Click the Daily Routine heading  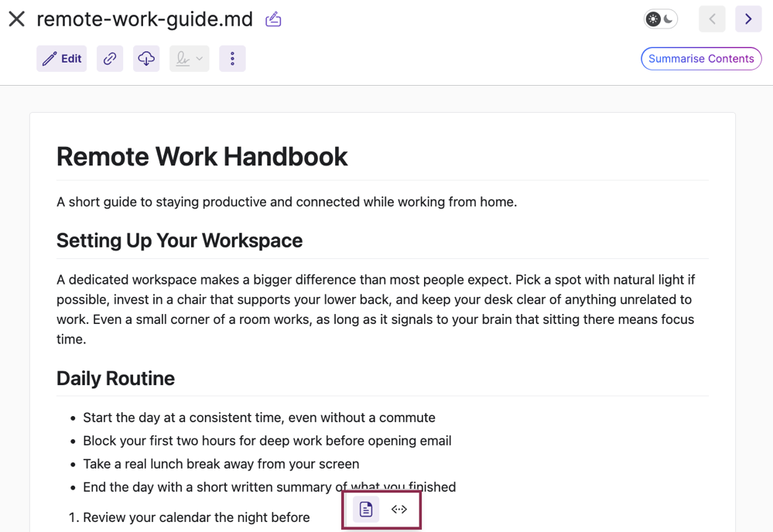tap(115, 378)
